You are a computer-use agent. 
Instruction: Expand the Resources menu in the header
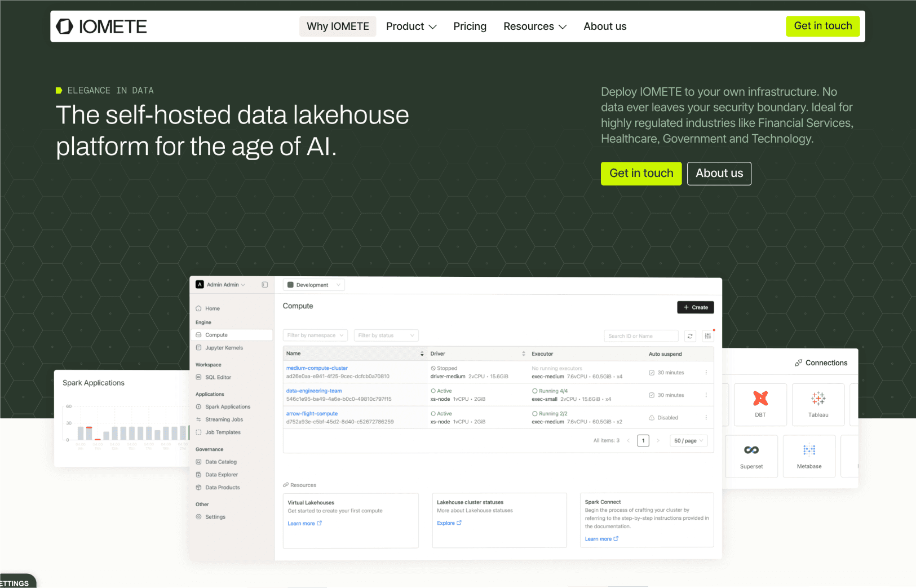[535, 26]
